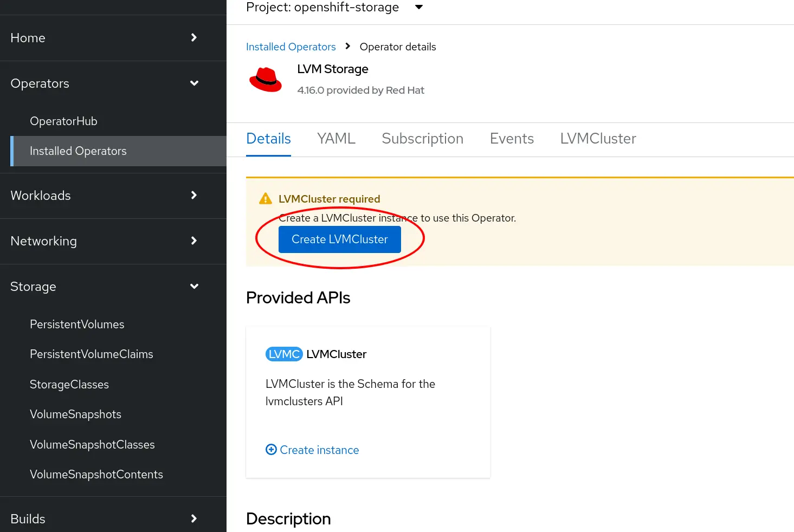Open the Project openshift-storage dropdown
Image resolution: width=794 pixels, height=532 pixels.
click(334, 8)
